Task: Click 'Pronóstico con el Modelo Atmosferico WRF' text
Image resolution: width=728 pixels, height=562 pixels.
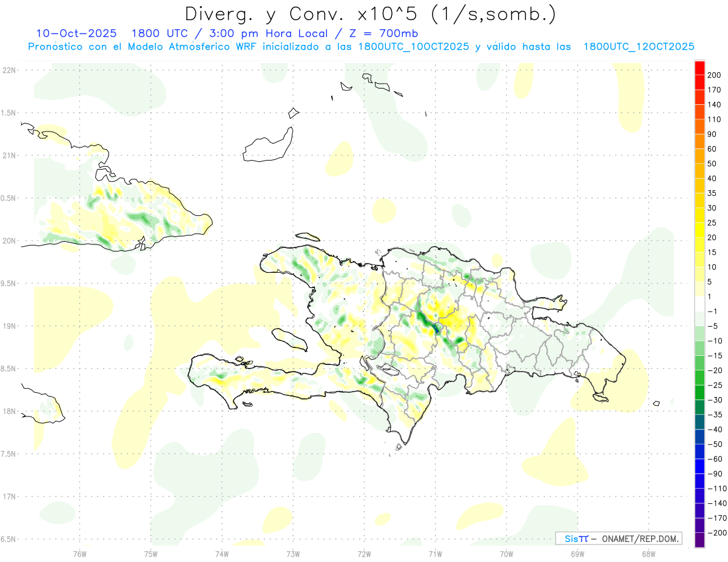Action: [143, 47]
